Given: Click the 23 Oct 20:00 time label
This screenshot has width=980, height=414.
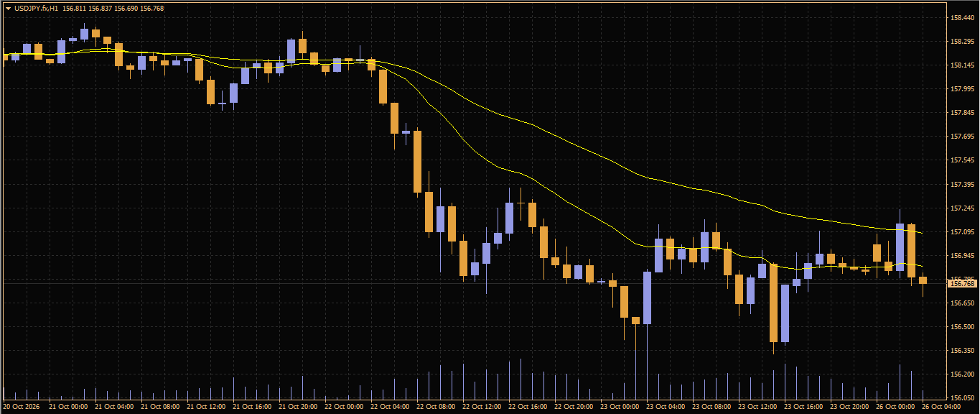Looking at the screenshot, I should (849, 407).
